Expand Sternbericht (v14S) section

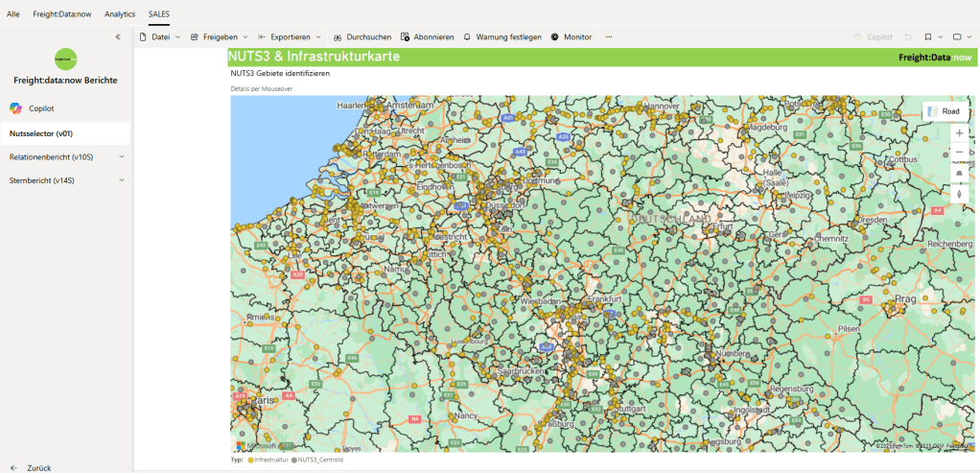121,179
